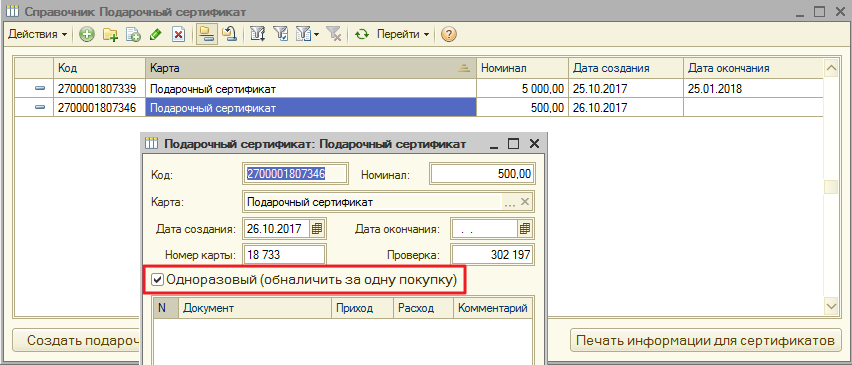Click Печать информации для сертификатов button
Viewport: 852px width, 365px height.
click(x=705, y=341)
